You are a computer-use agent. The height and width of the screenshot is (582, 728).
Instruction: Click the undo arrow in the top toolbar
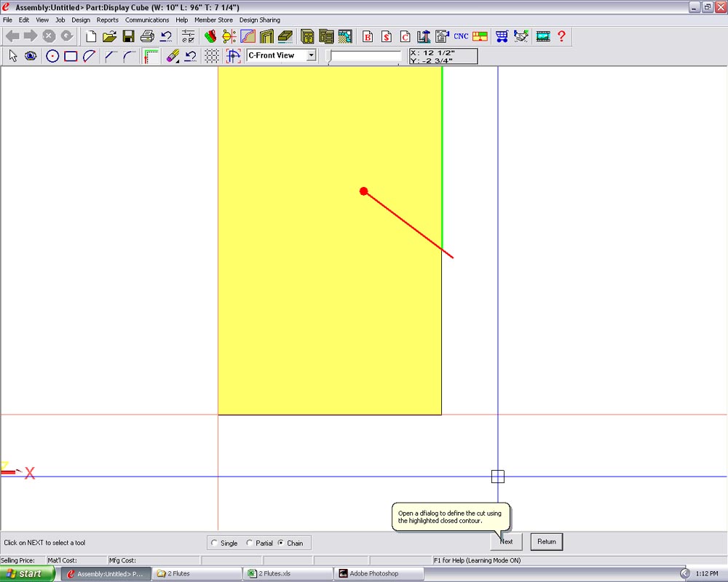166,36
